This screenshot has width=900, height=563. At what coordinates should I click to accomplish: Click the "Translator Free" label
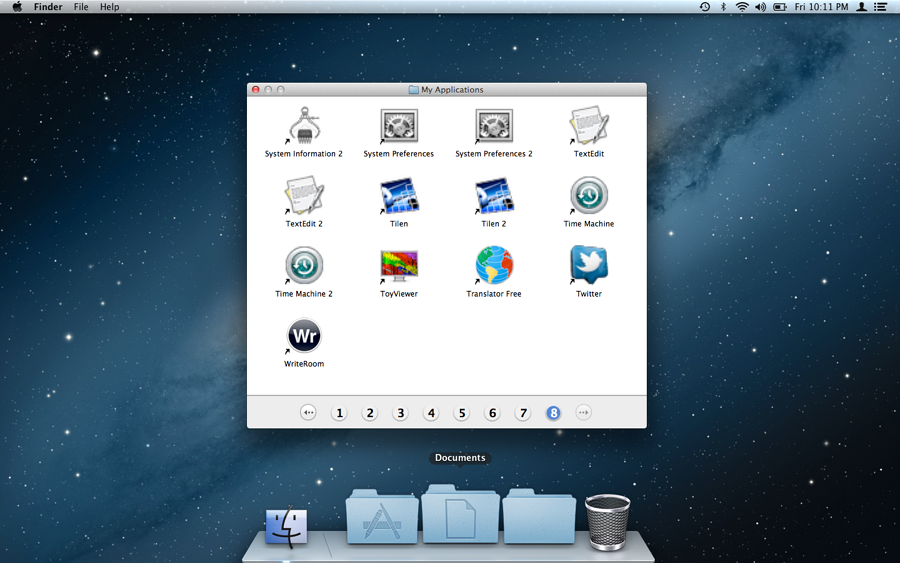click(494, 294)
